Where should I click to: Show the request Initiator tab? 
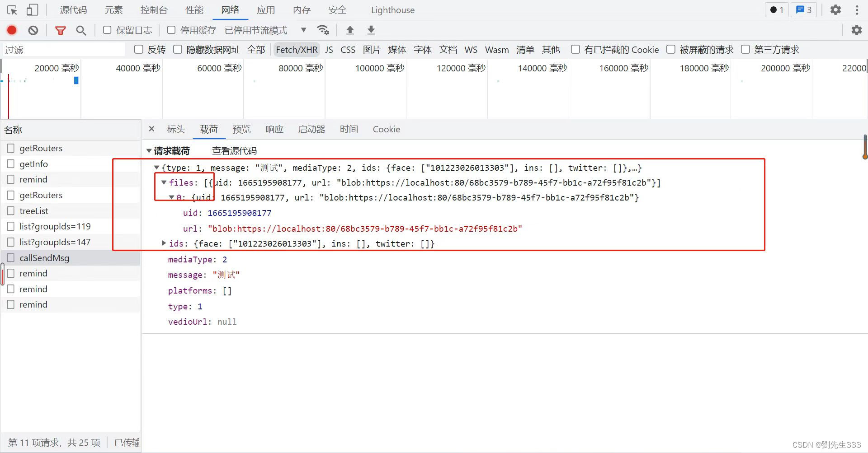(x=311, y=129)
